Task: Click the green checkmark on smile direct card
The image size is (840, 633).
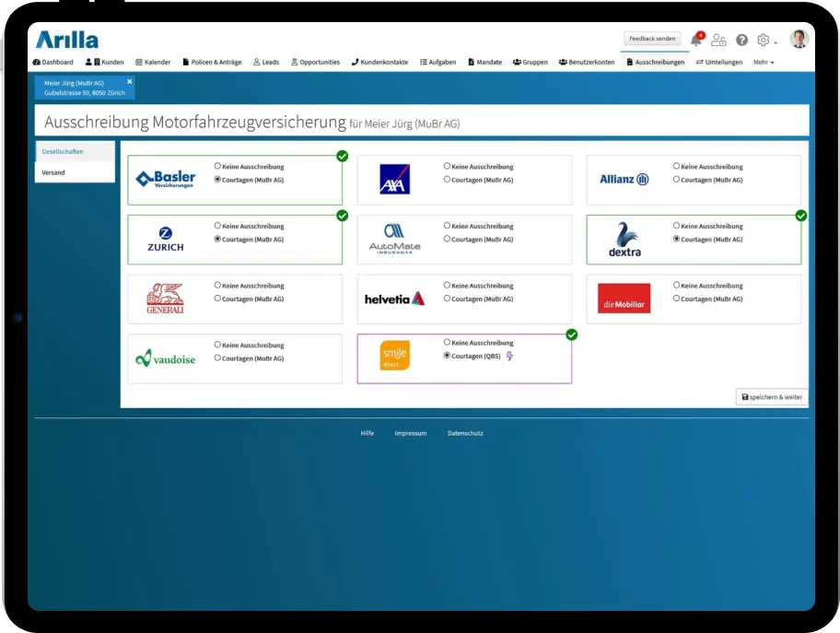Action: coord(572,334)
